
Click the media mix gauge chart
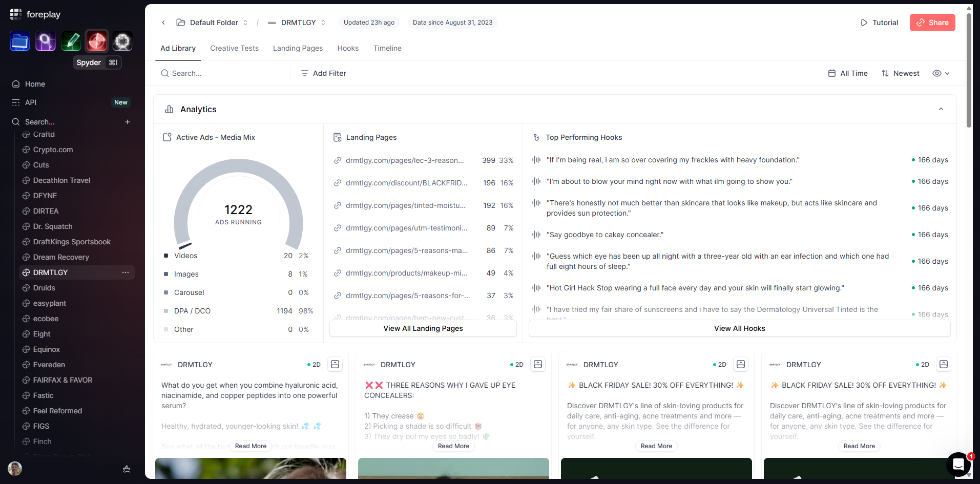point(238,205)
